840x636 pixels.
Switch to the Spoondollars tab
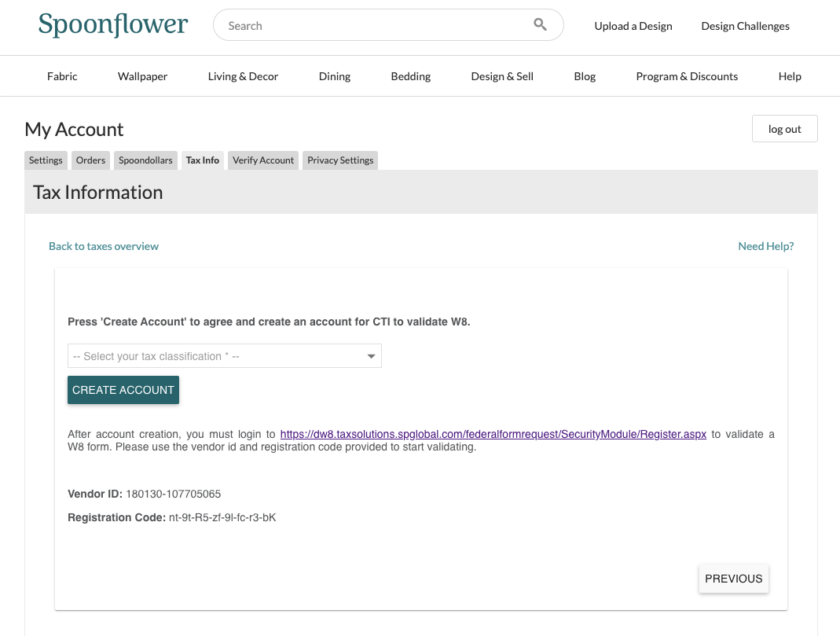(x=145, y=160)
